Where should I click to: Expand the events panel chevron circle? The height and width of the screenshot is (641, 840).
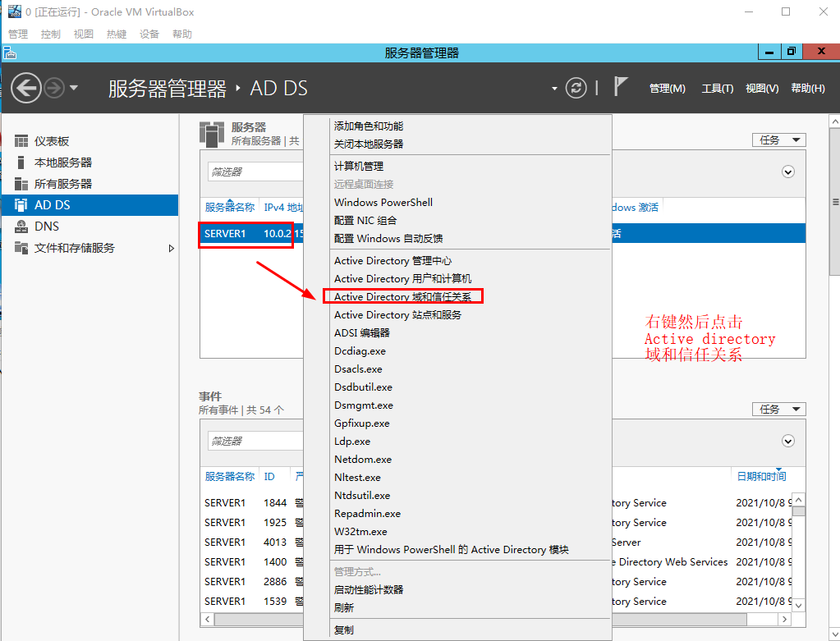click(788, 442)
